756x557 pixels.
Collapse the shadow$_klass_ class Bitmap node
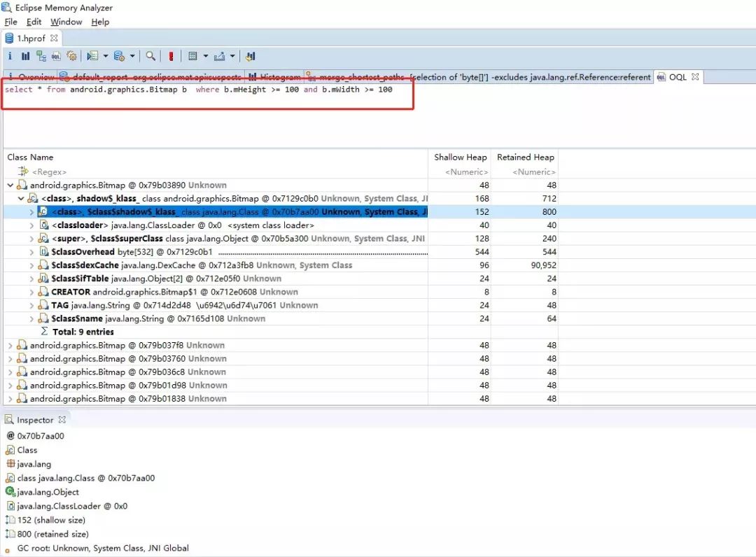pos(21,199)
